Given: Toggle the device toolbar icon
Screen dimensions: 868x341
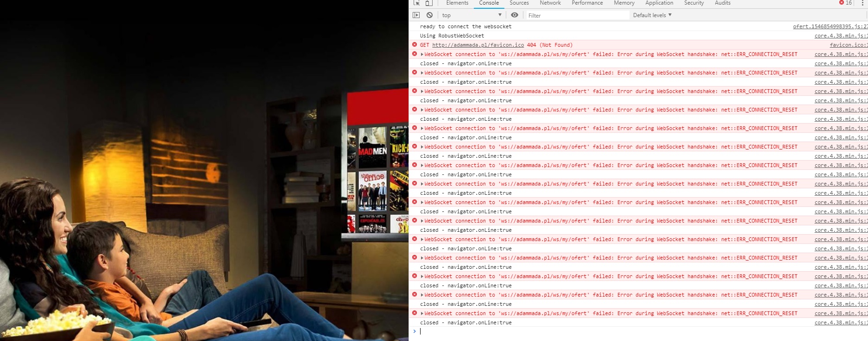Looking at the screenshot, I should click(x=429, y=3).
